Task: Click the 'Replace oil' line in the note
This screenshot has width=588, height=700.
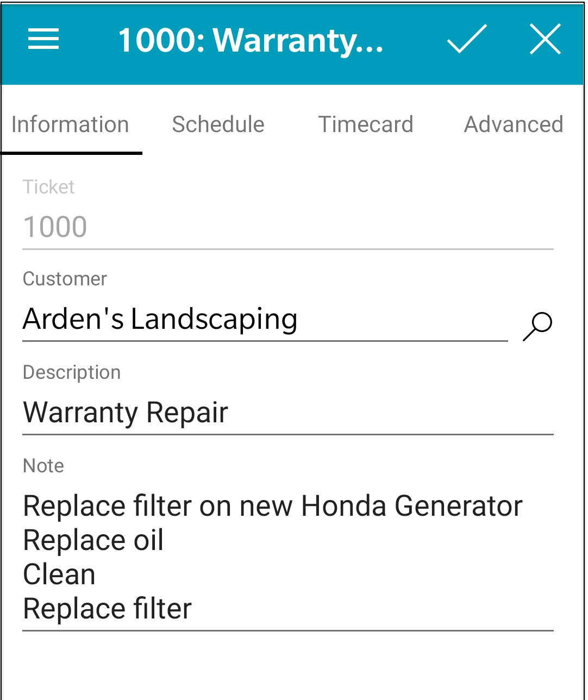Action: 93,540
